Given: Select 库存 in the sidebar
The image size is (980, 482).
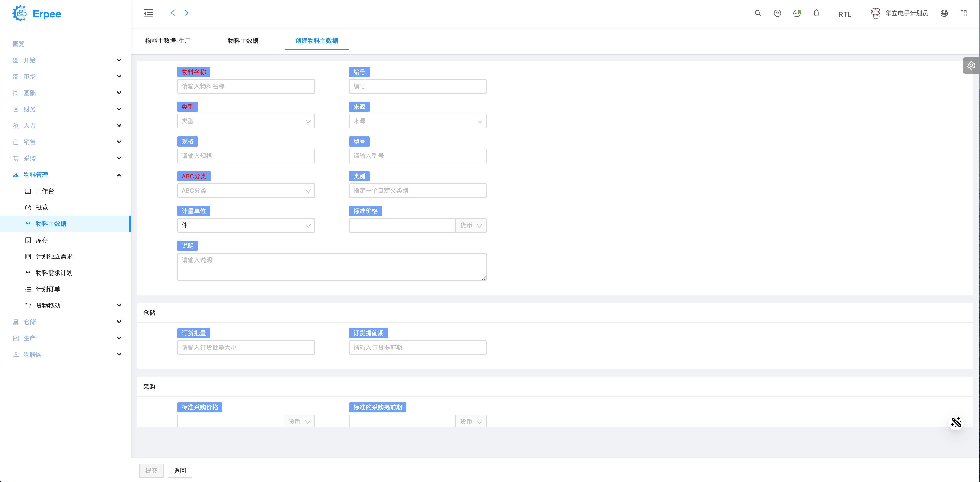Looking at the screenshot, I should [42, 240].
